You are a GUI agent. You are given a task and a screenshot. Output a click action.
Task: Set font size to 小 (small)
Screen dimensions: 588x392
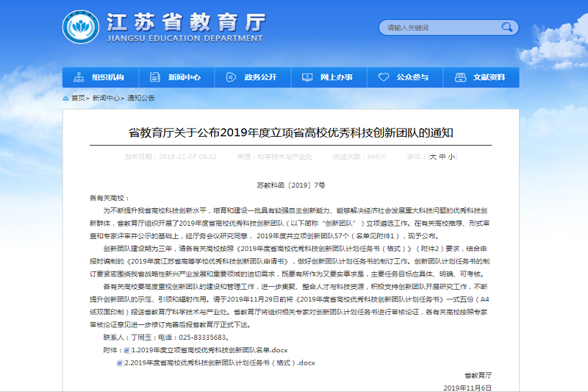[x=452, y=157]
